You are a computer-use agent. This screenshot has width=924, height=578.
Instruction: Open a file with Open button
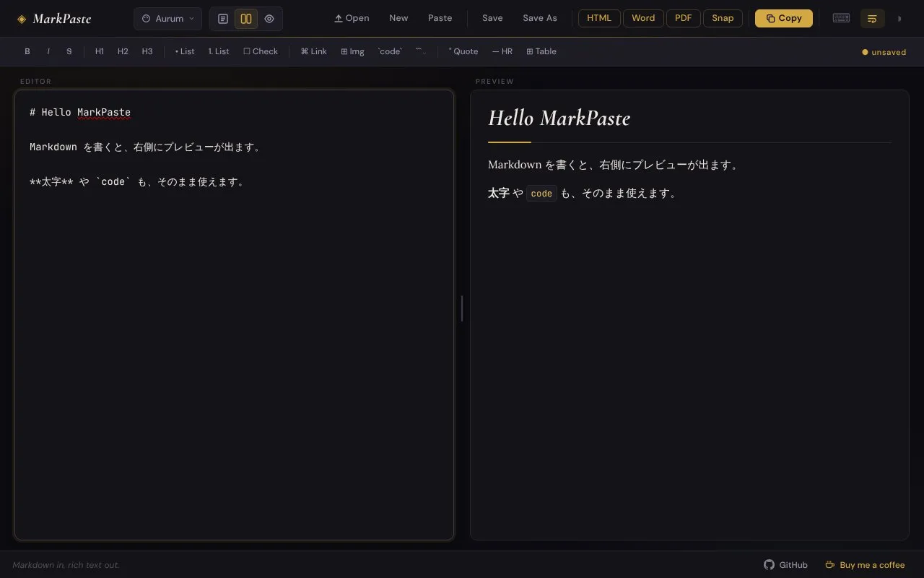[352, 19]
